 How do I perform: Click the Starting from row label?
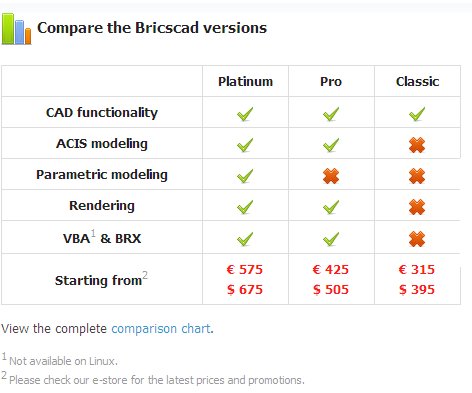click(101, 279)
